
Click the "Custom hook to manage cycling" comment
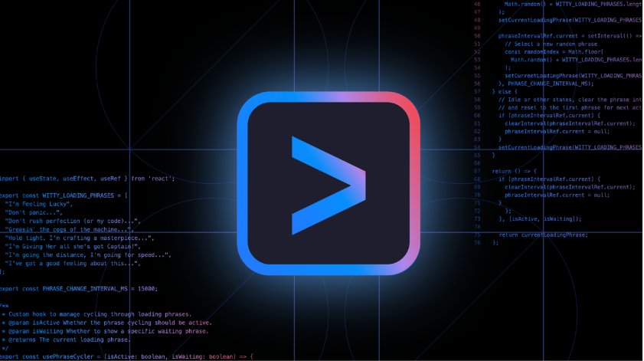[x=96, y=314]
